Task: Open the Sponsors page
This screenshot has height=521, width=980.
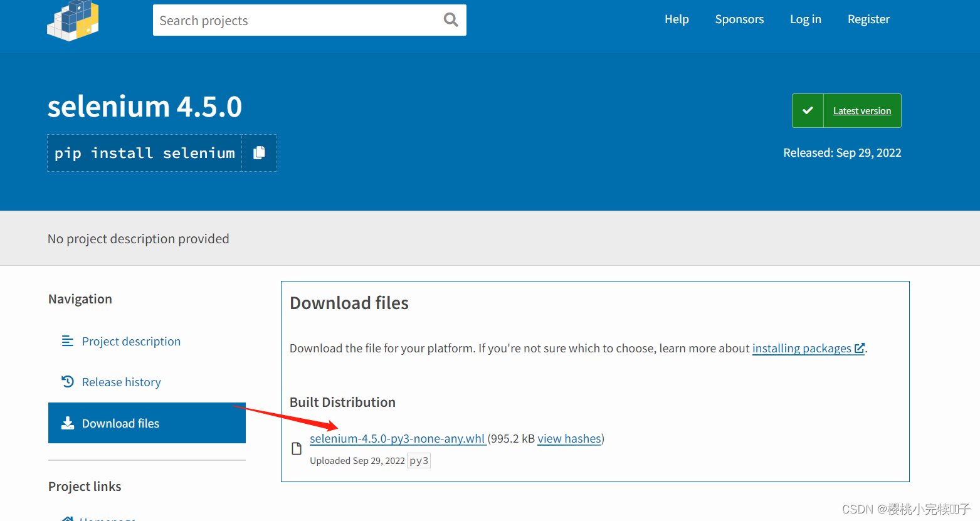Action: click(x=739, y=19)
